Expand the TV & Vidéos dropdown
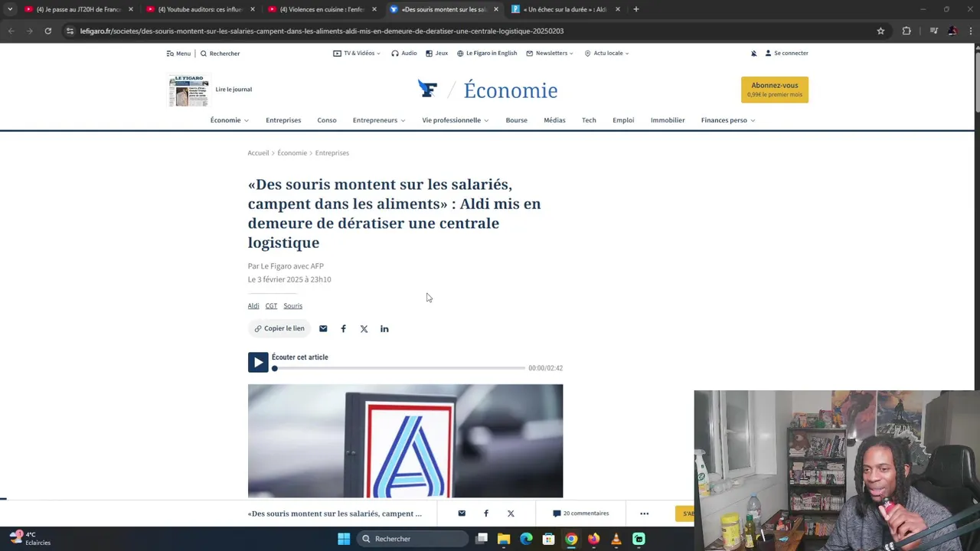 pyautogui.click(x=357, y=54)
